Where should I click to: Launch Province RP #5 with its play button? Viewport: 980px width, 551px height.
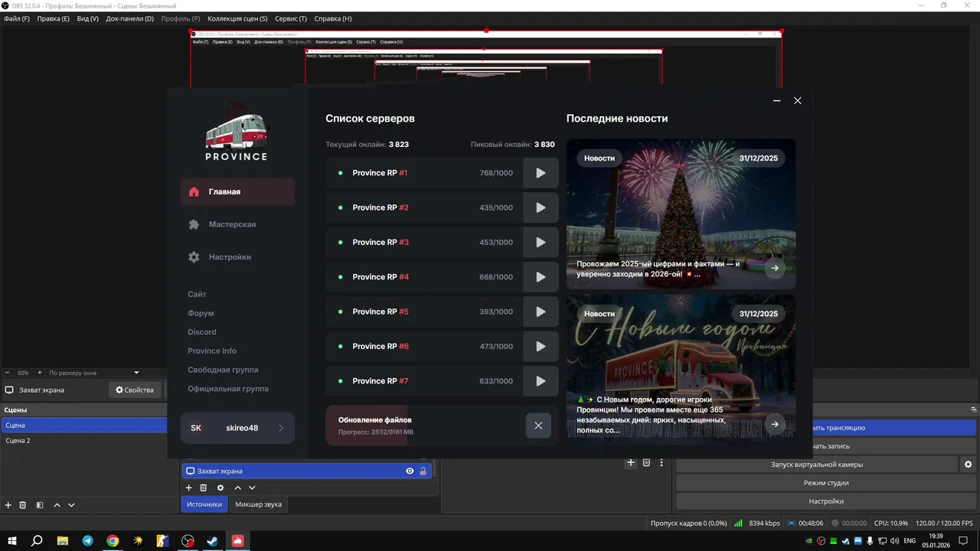(x=541, y=311)
